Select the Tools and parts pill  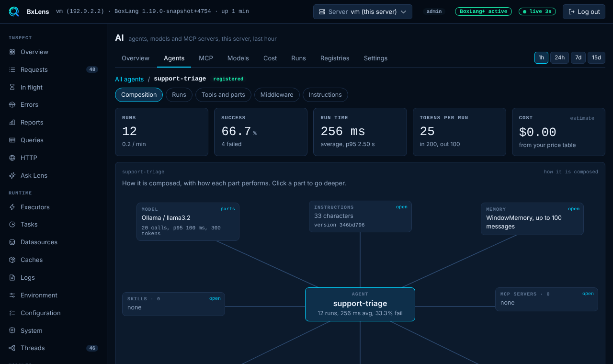point(223,95)
